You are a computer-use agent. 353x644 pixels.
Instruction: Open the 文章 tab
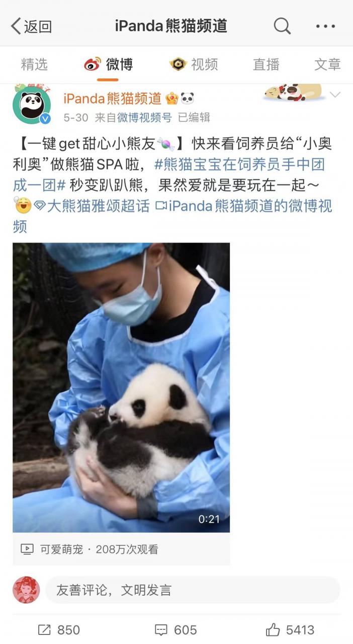click(x=327, y=64)
